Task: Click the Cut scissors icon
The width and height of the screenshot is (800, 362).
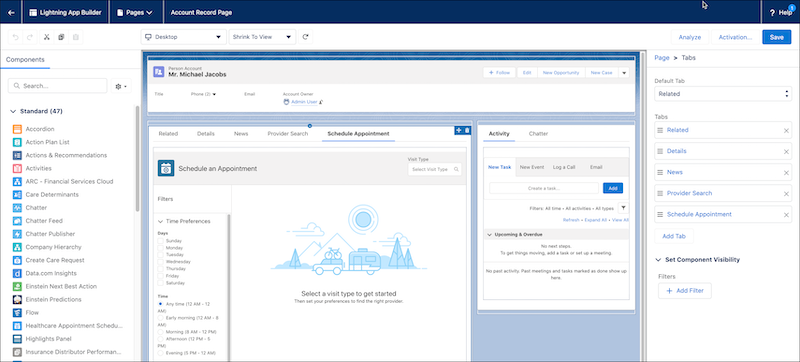Action: [46, 37]
